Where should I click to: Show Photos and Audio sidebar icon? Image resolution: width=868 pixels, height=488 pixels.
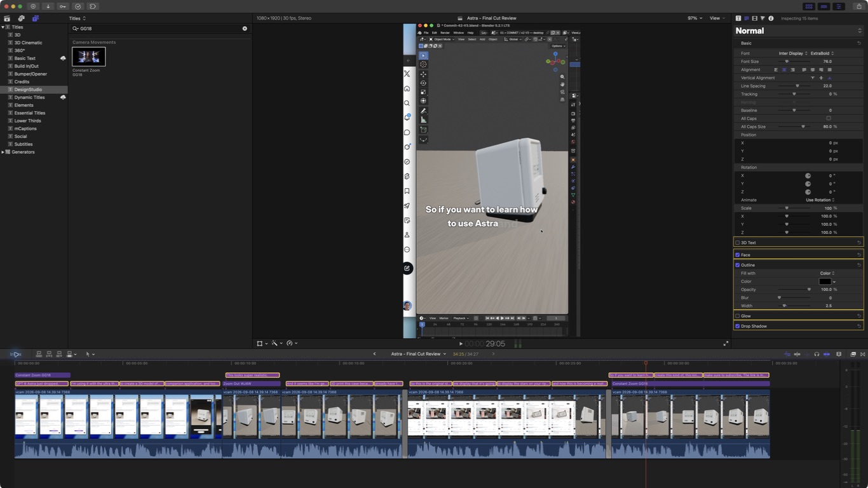click(22, 18)
